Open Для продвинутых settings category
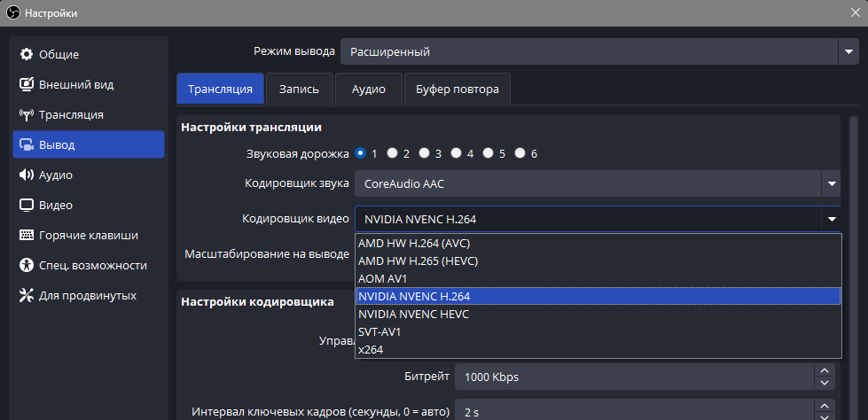868x420 pixels. click(x=89, y=295)
